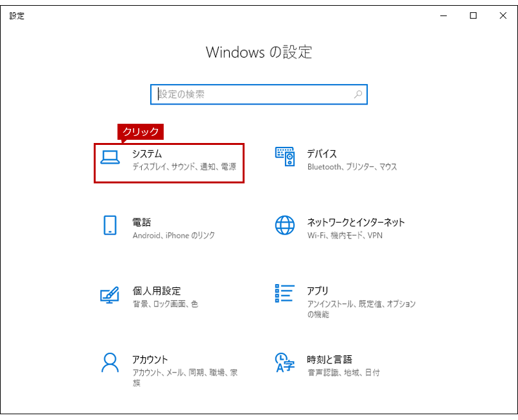This screenshot has height=420, width=518.
Task: Click the システム laptop icon
Action: [110, 157]
